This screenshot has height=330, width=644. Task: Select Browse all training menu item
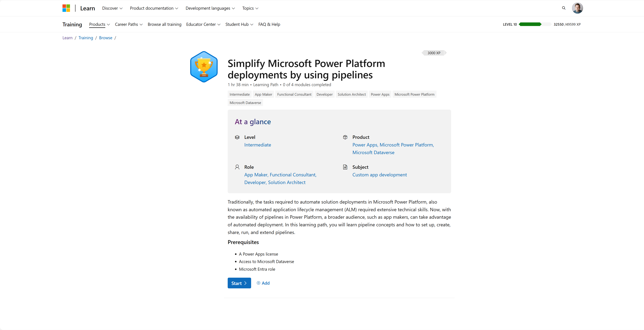(x=165, y=24)
